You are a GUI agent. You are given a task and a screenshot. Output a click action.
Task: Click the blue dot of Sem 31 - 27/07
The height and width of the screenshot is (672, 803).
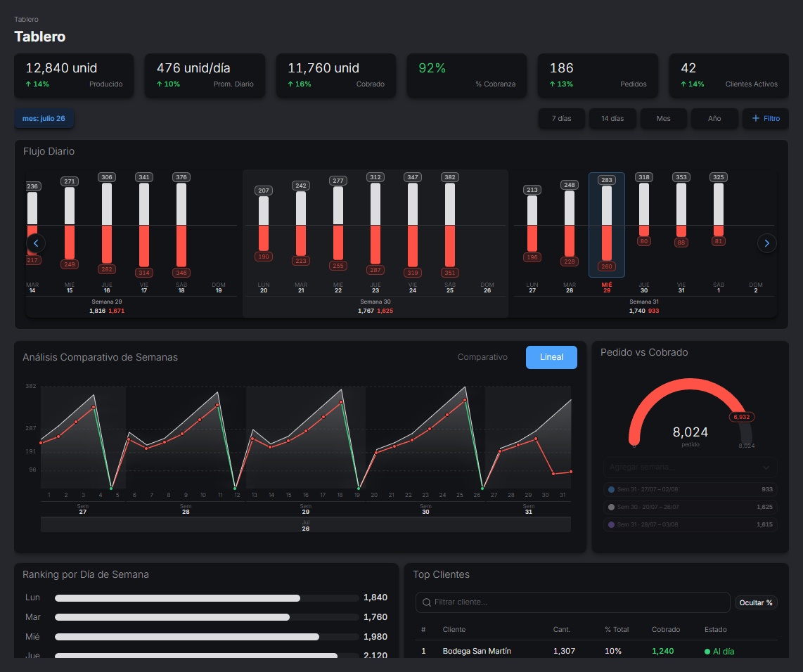click(x=611, y=490)
